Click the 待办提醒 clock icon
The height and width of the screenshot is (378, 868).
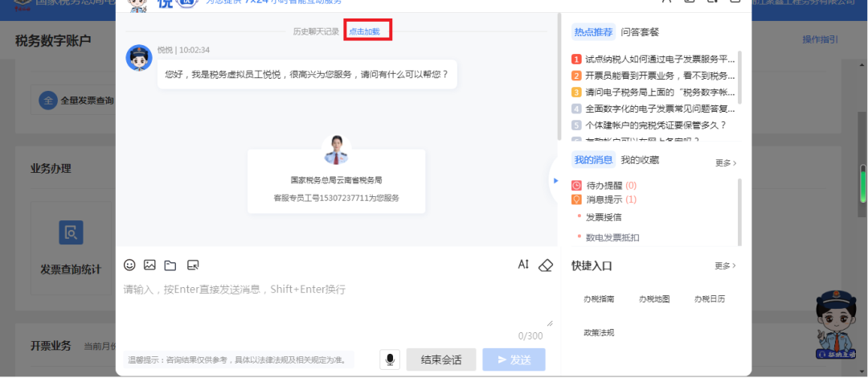(x=576, y=185)
